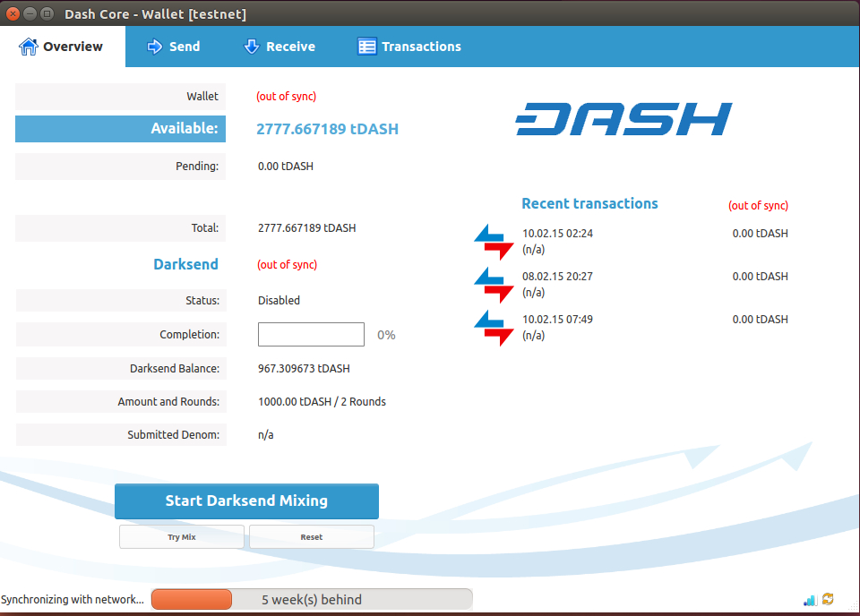Click the Overview house icon
The width and height of the screenshot is (860, 616).
(29, 47)
